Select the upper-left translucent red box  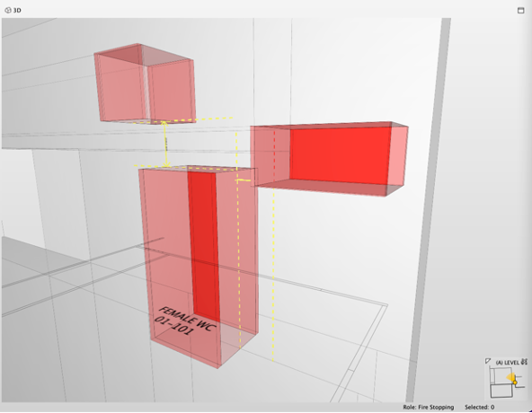click(x=146, y=83)
